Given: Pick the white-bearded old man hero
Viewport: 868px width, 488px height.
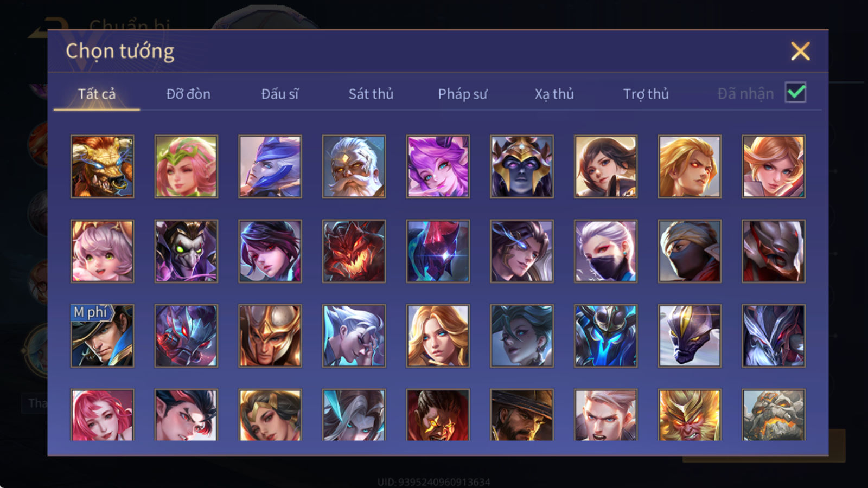Looking at the screenshot, I should [354, 166].
